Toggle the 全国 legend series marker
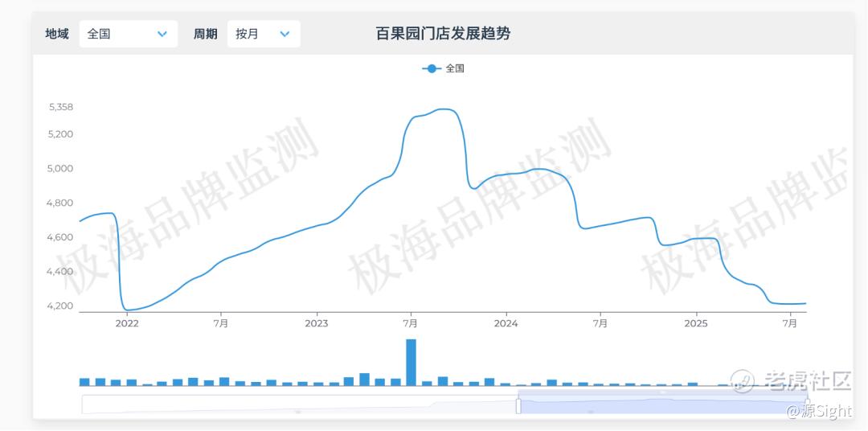Viewport: 868px width, 431px height. 432,68
